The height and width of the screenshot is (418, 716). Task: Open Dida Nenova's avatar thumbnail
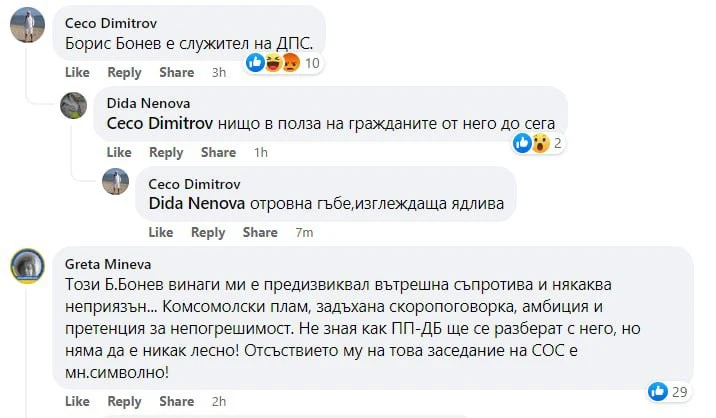click(74, 105)
